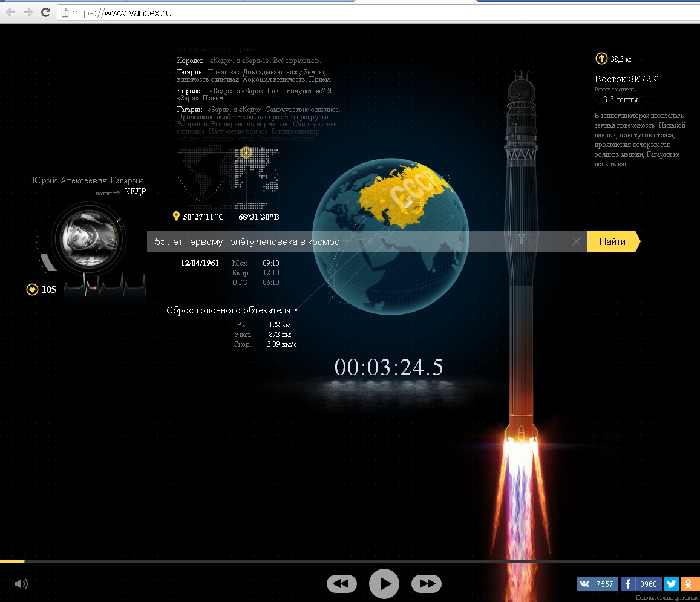Share via the Facebook icon
Image resolution: width=700 pixels, height=602 pixels.
tap(629, 584)
